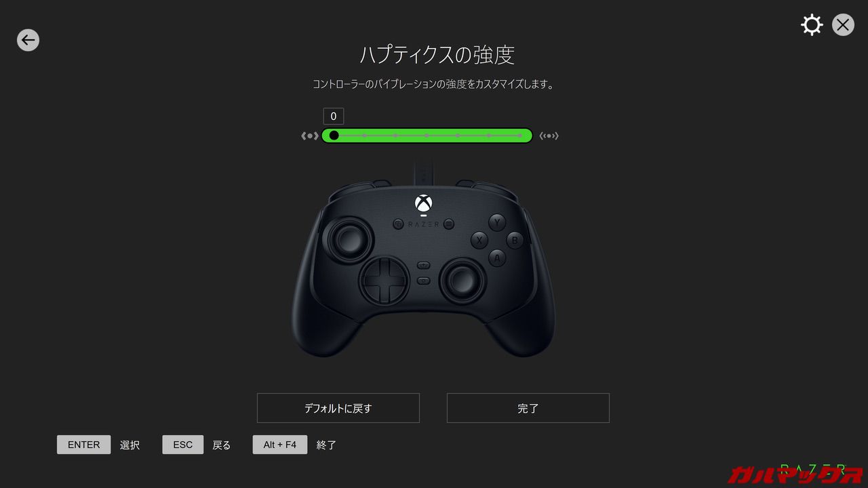Set haptic slider to the rightmost dot
This screenshot has height=488, width=868.
[x=520, y=136]
